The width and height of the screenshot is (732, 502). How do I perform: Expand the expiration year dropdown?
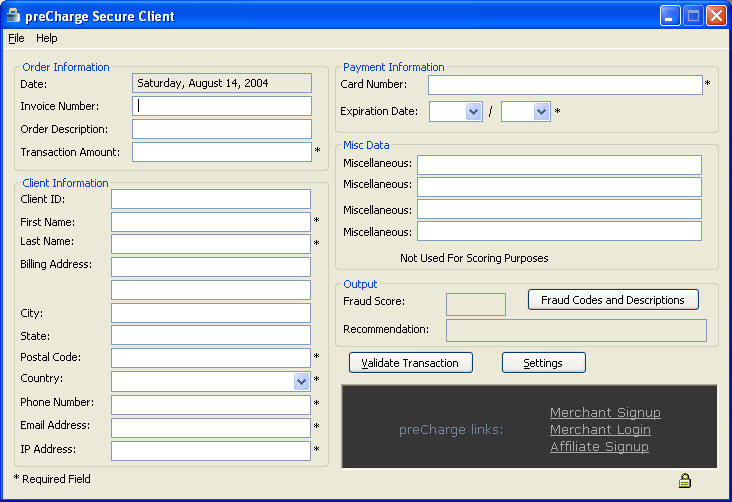pos(541,112)
